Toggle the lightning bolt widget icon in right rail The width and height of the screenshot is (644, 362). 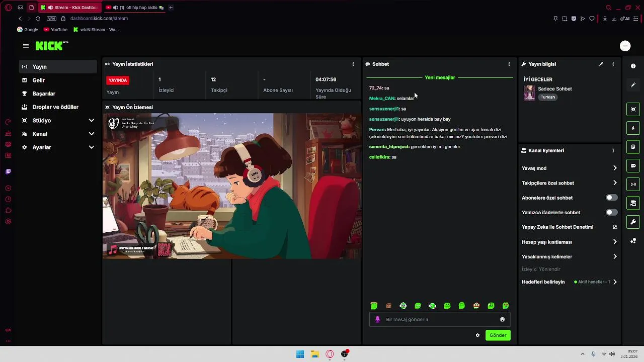[x=633, y=128]
